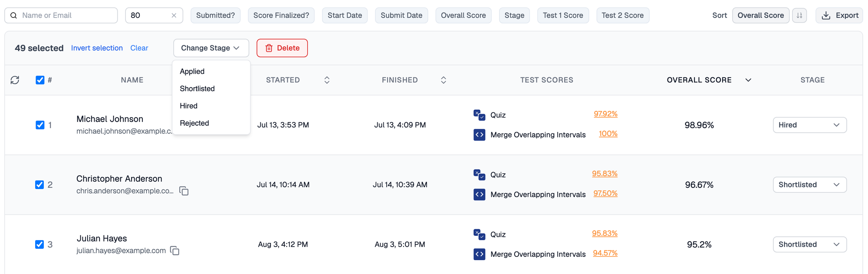Uncheck Christopher Anderson's row checkbox
This screenshot has height=274, width=868.
39,185
